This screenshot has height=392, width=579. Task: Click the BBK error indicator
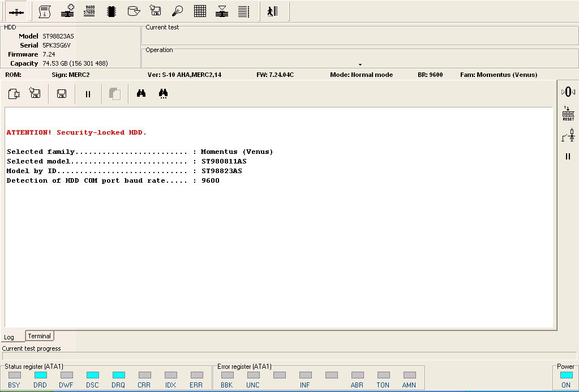pyautogui.click(x=228, y=375)
